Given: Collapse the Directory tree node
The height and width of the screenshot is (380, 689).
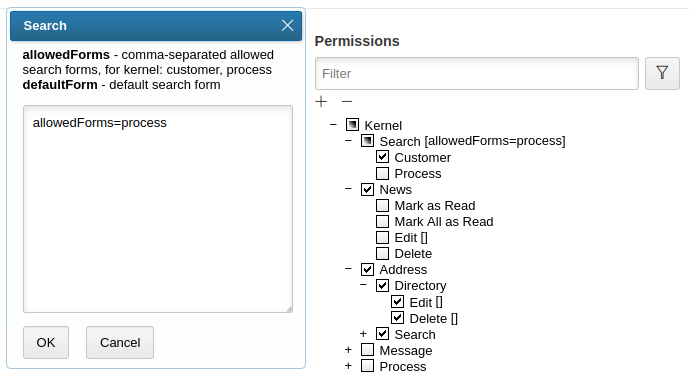Looking at the screenshot, I should 363,285.
